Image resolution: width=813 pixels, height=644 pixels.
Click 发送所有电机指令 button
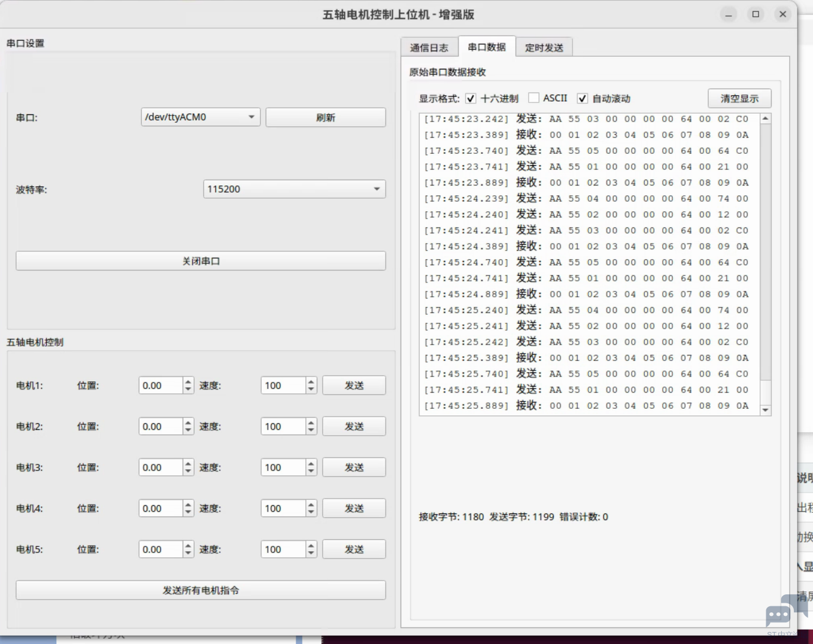201,590
